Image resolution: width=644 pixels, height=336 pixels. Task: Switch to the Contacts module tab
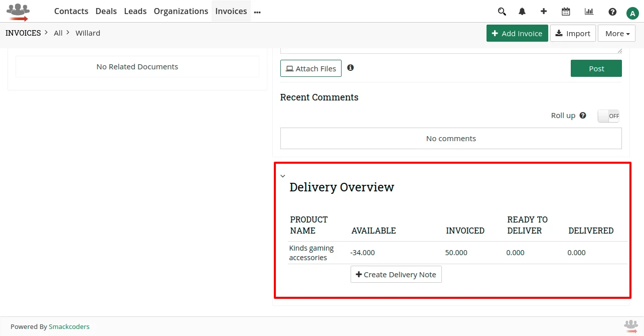[71, 11]
